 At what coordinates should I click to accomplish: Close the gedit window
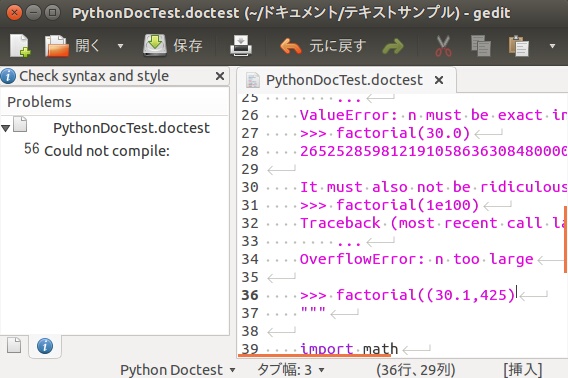point(14,13)
